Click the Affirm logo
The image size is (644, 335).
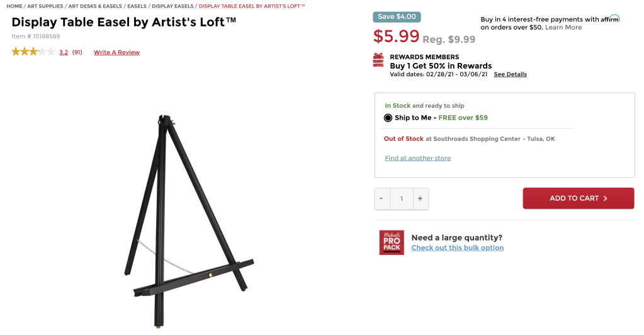coord(610,19)
